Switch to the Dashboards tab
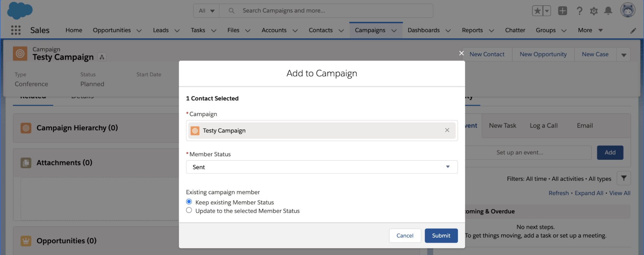The image size is (644, 255). tap(423, 30)
